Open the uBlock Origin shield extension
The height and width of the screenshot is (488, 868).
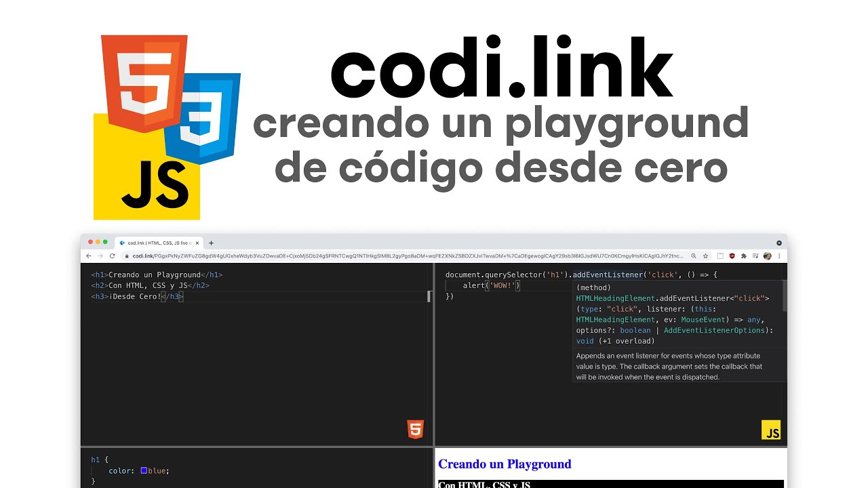tap(732, 256)
